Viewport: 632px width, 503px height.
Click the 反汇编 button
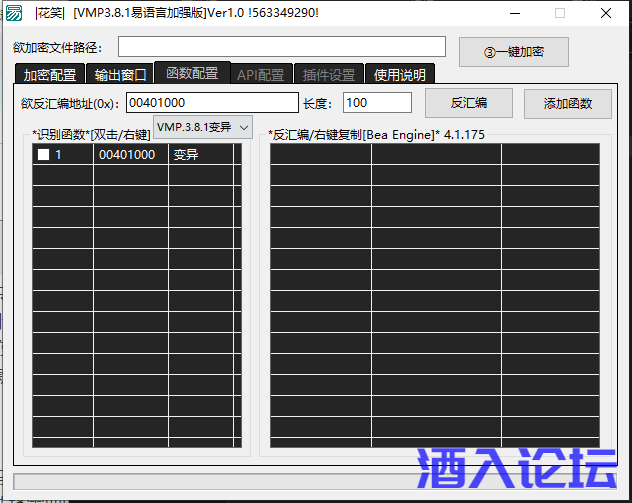click(468, 103)
